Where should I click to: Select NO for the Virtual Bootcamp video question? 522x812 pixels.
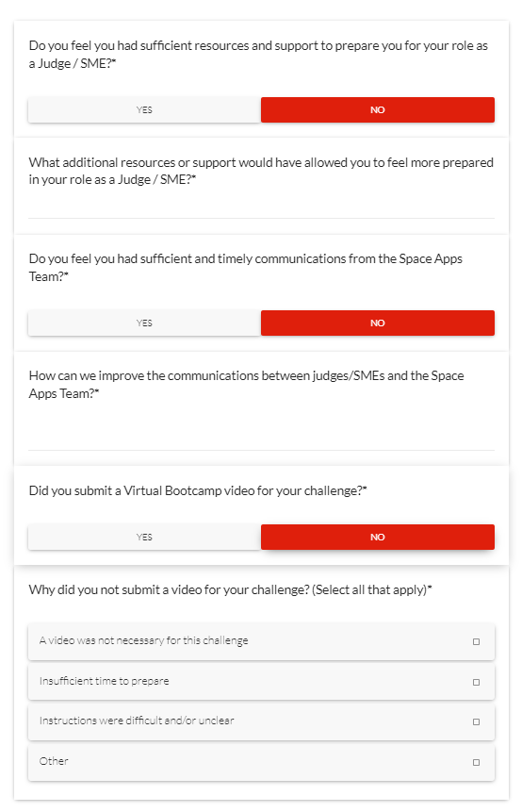tap(378, 537)
